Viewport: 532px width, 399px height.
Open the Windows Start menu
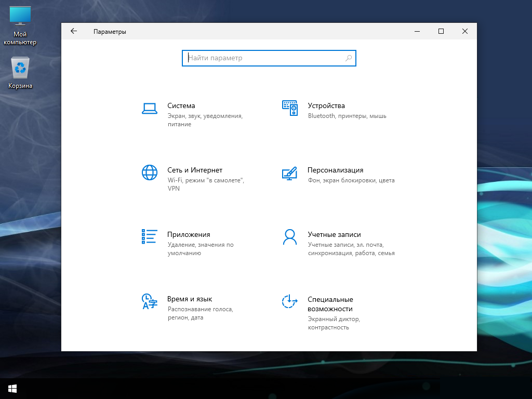pyautogui.click(x=12, y=389)
